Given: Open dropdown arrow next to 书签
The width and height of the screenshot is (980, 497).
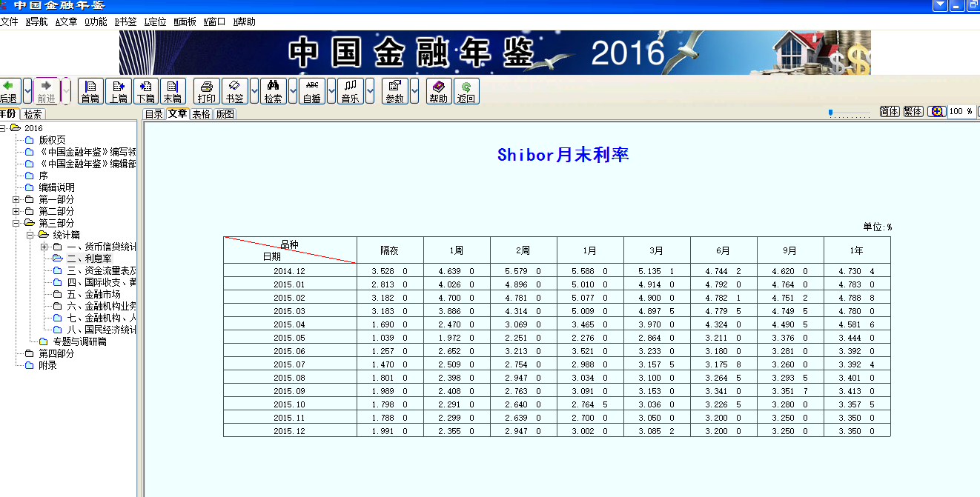Looking at the screenshot, I should point(254,91).
